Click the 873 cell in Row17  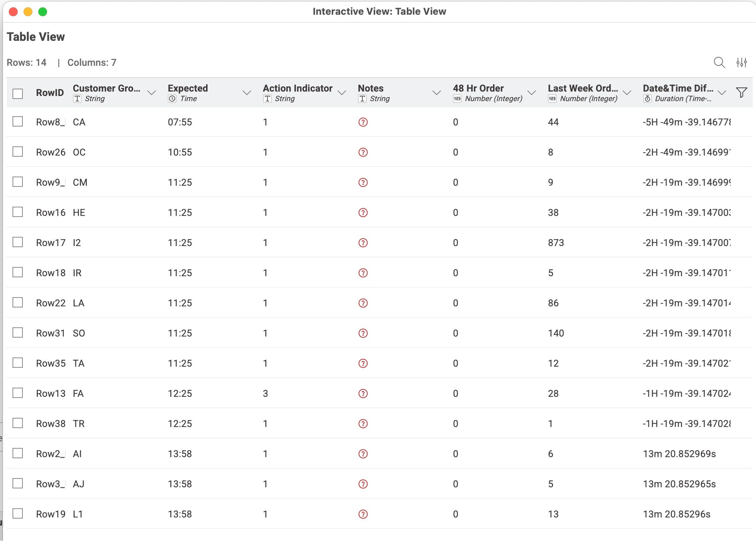[x=556, y=243]
